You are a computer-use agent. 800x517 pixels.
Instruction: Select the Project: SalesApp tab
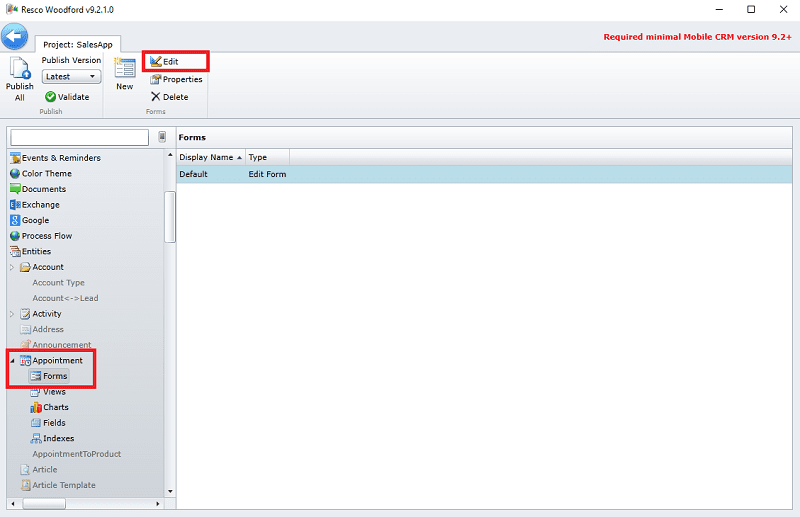pos(78,44)
